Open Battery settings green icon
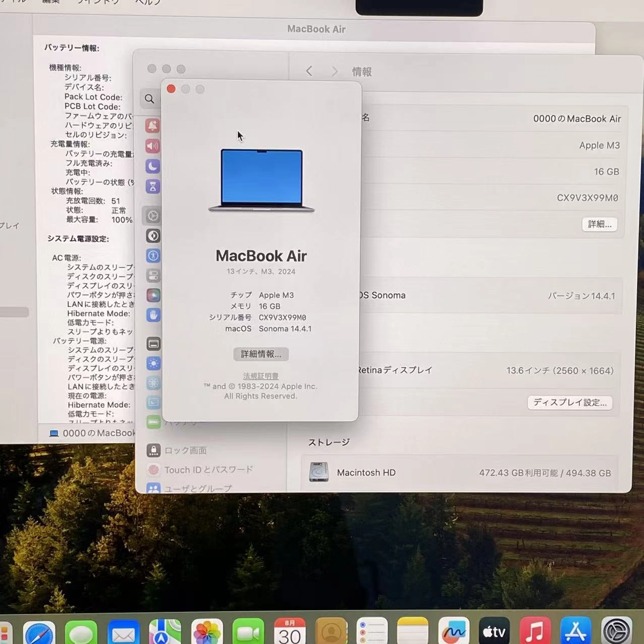This screenshot has height=644, width=644. tap(153, 421)
